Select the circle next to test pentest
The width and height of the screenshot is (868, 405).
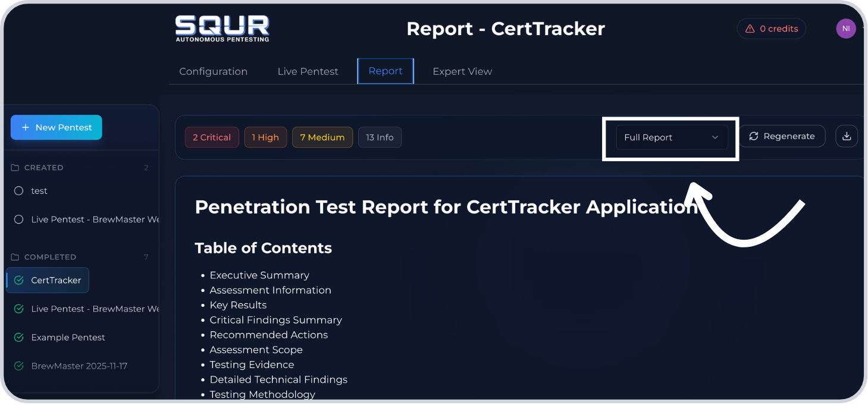coord(18,190)
